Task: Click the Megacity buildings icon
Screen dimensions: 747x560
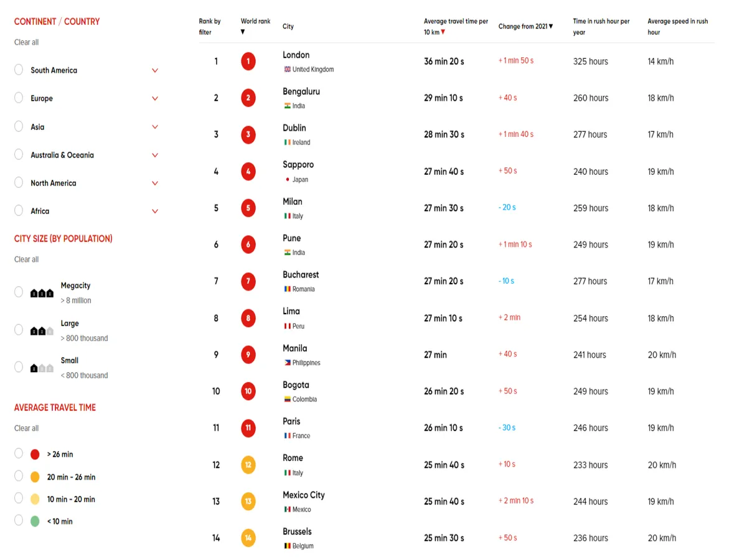Action: (x=42, y=293)
